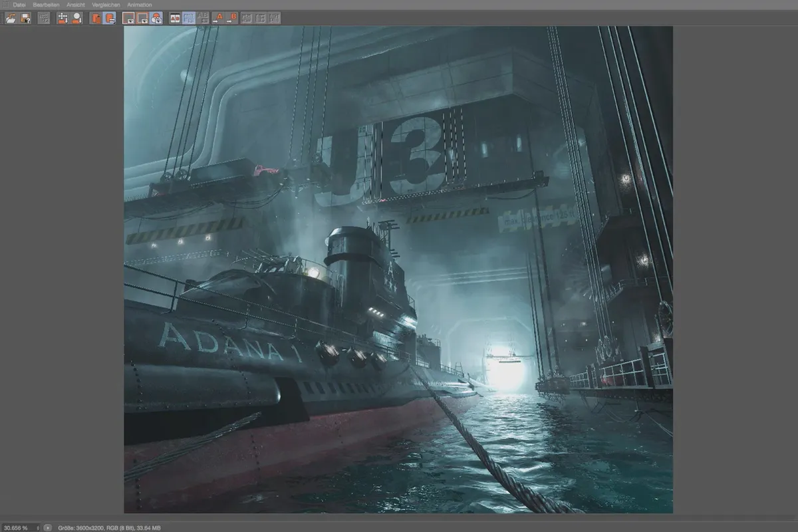Open the Animation menu

click(140, 5)
